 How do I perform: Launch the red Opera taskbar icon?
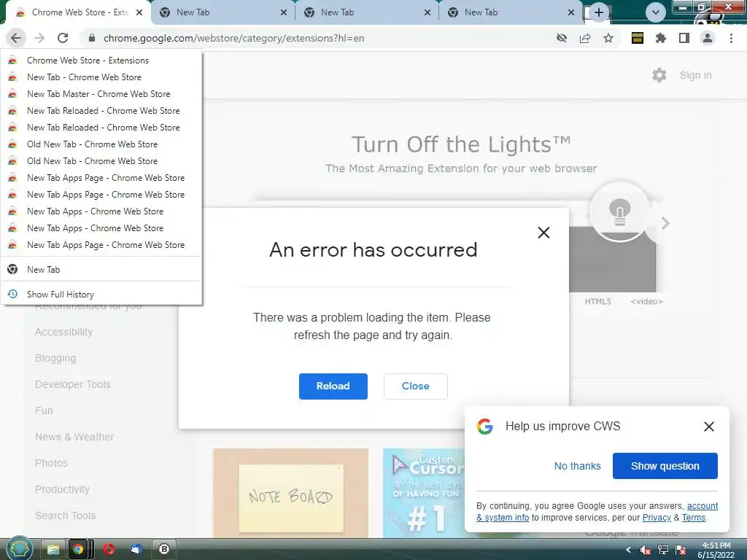tap(109, 550)
